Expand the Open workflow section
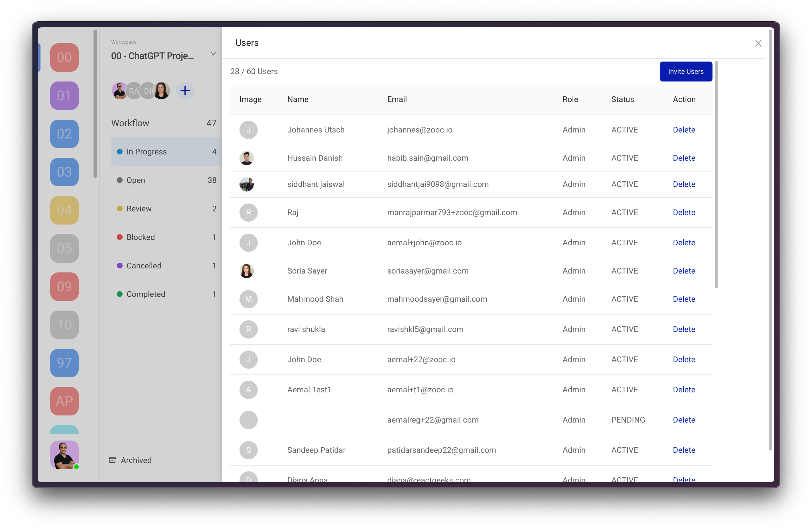812x530 pixels. click(135, 180)
